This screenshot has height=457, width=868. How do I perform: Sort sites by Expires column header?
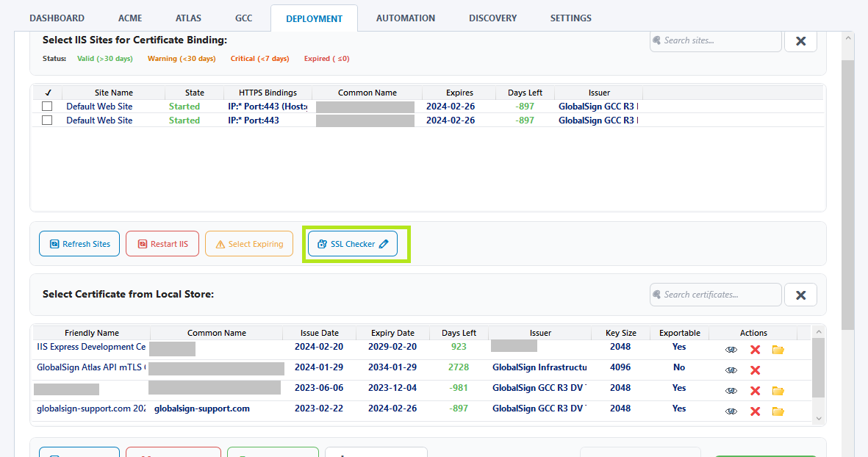click(459, 93)
